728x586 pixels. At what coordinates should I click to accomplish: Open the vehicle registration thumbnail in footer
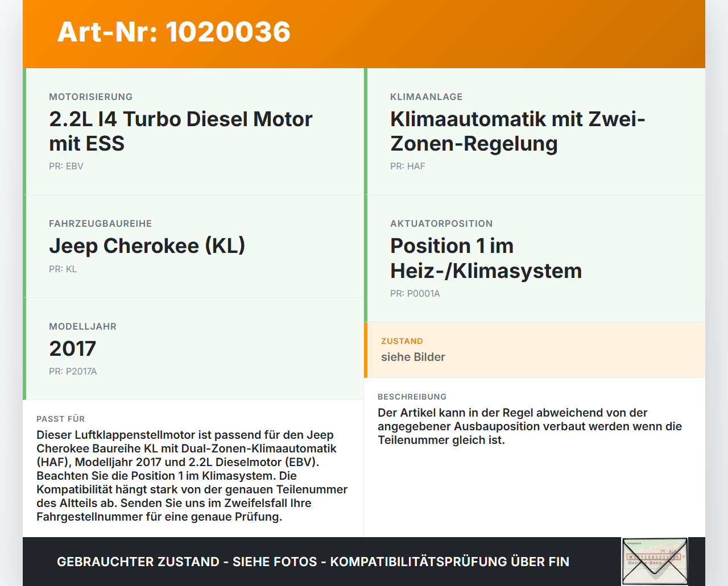point(655,562)
